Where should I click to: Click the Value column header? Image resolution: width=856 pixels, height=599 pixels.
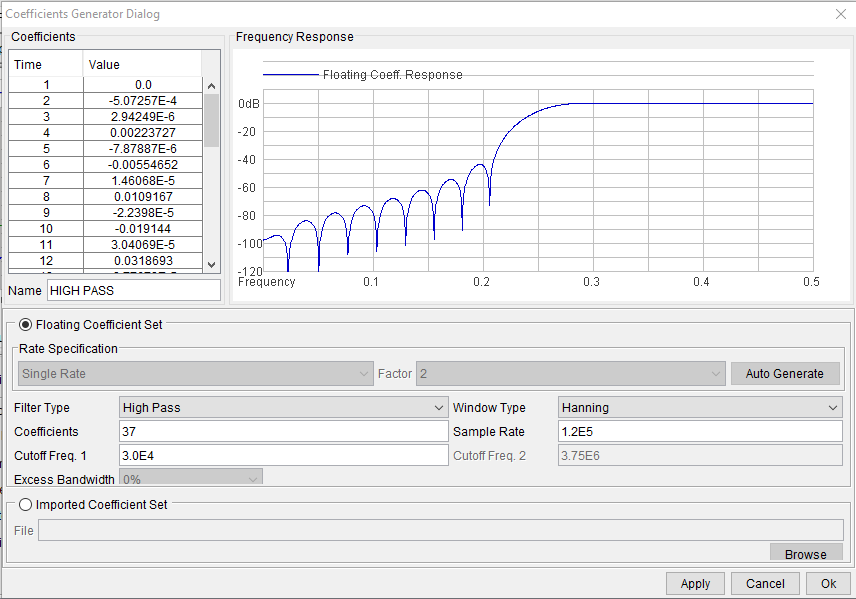tap(142, 65)
